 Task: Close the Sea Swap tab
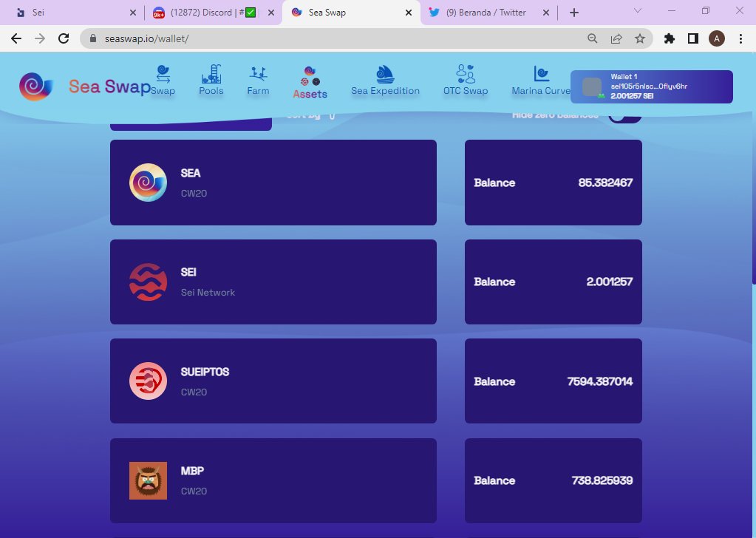(x=409, y=13)
